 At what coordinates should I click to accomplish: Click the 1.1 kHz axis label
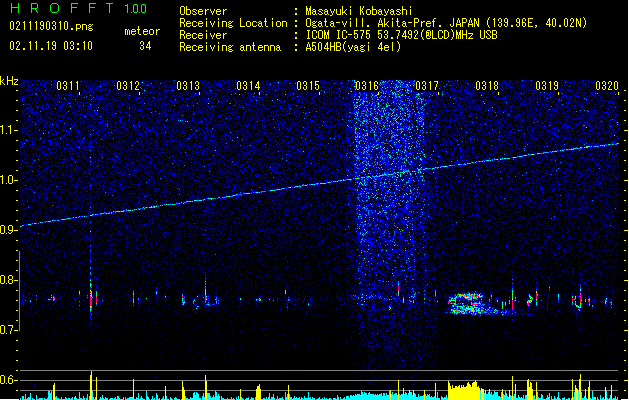coord(9,130)
